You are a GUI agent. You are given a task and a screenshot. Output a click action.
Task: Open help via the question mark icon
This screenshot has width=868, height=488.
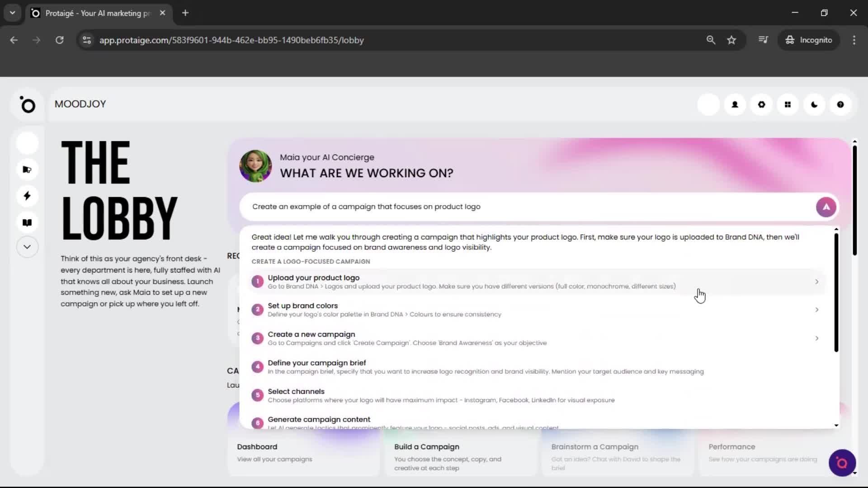point(840,104)
